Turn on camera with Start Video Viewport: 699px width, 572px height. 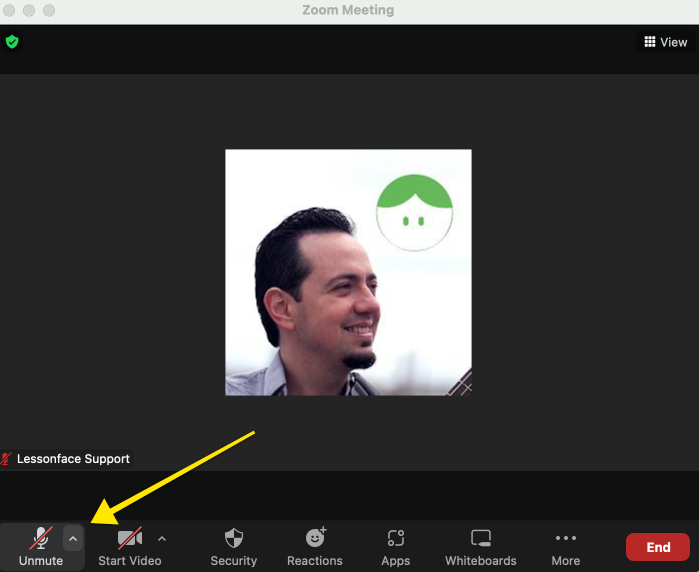129,546
